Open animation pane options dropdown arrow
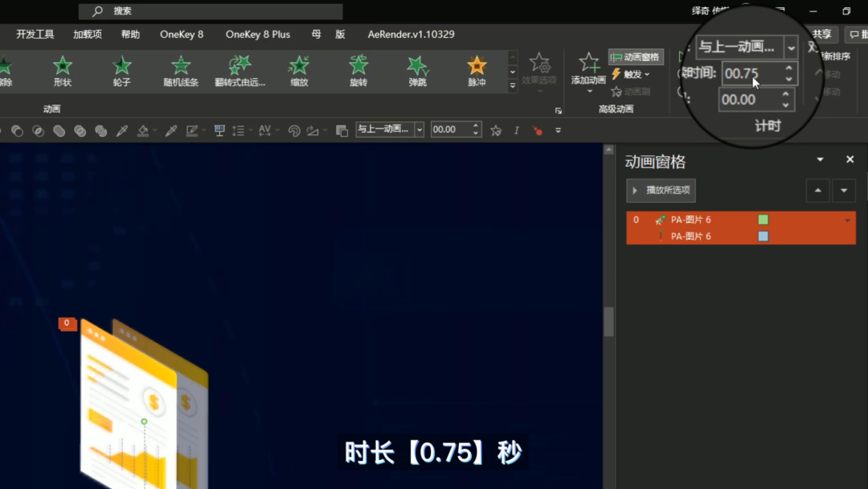This screenshot has width=868, height=489. 820,159
